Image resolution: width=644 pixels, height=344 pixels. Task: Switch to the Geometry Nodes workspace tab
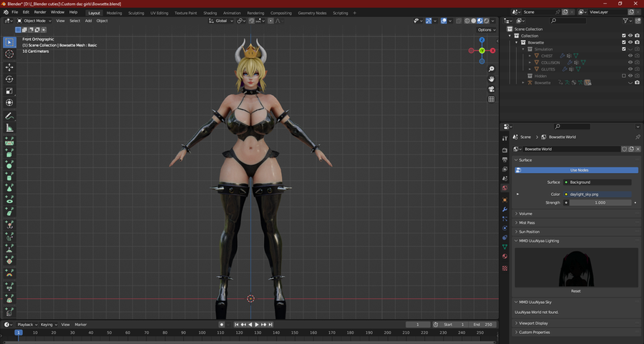[x=312, y=13]
